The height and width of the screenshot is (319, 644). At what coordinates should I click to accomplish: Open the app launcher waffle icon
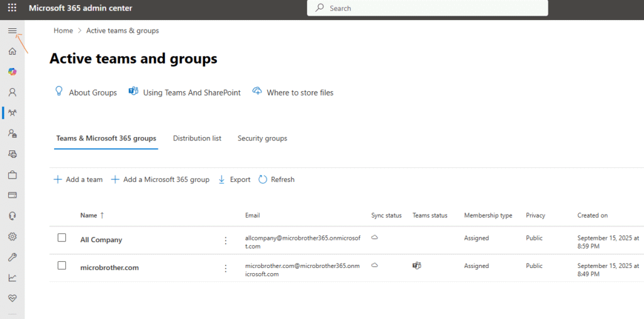12,8
